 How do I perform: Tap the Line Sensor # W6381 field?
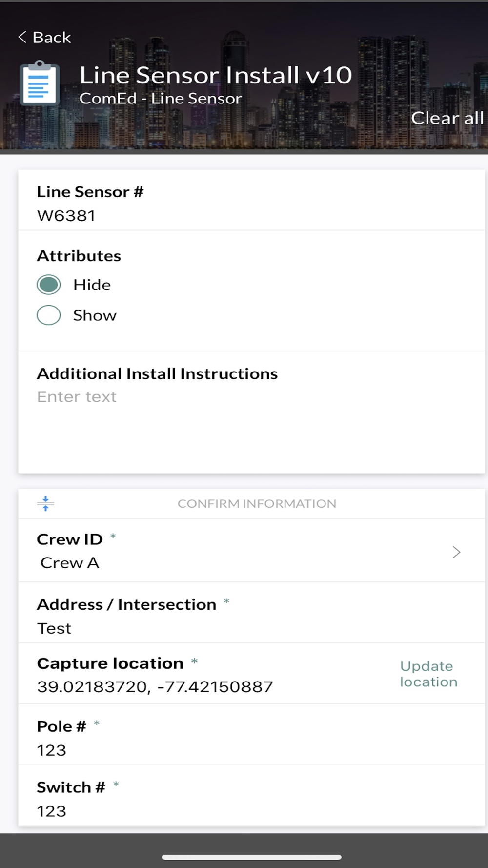pos(66,215)
